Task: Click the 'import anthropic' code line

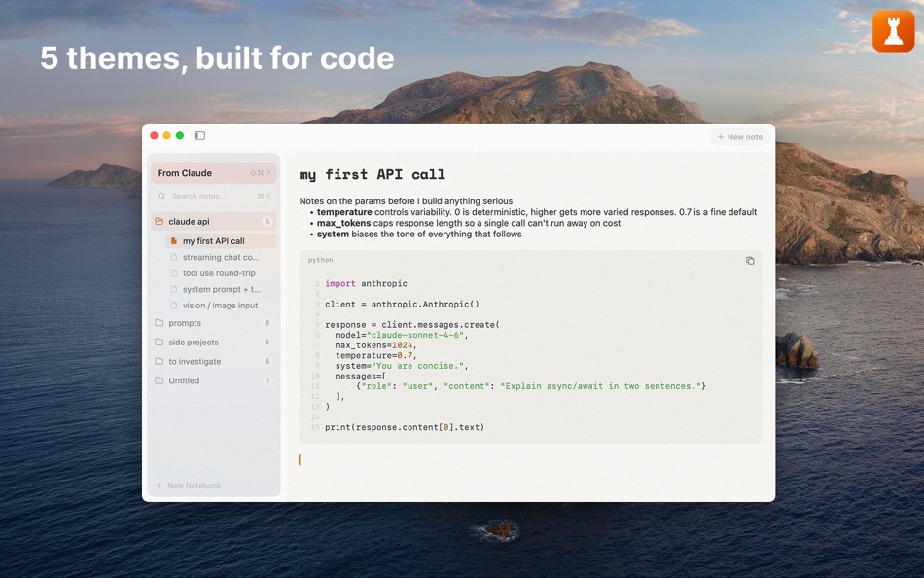Action: click(366, 284)
